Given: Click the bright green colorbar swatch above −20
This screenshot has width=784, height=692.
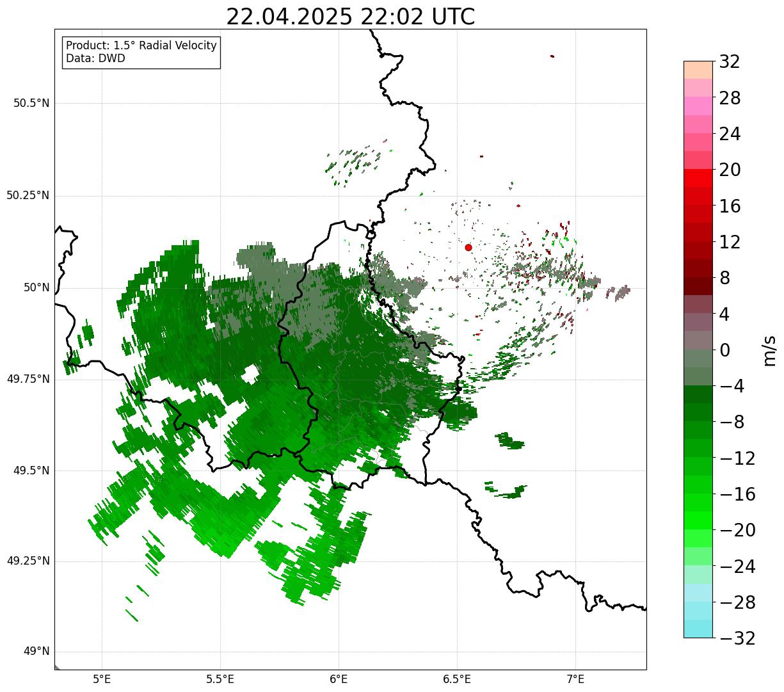Looking at the screenshot, I should [x=698, y=520].
